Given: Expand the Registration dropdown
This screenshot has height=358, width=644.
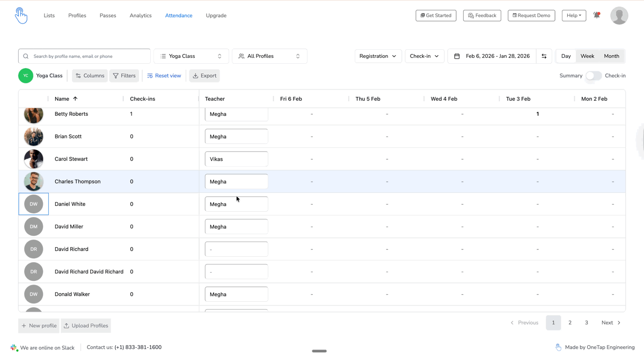Looking at the screenshot, I should pyautogui.click(x=378, y=56).
